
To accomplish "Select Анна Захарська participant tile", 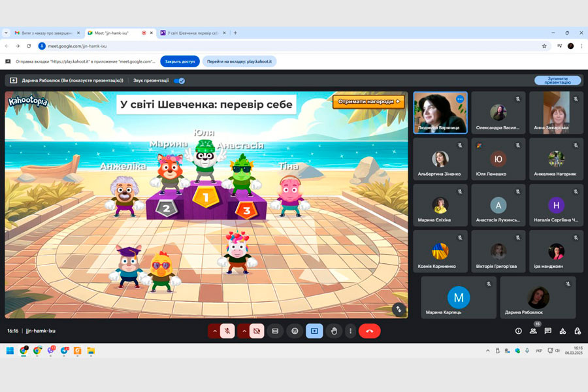I will click(x=556, y=113).
